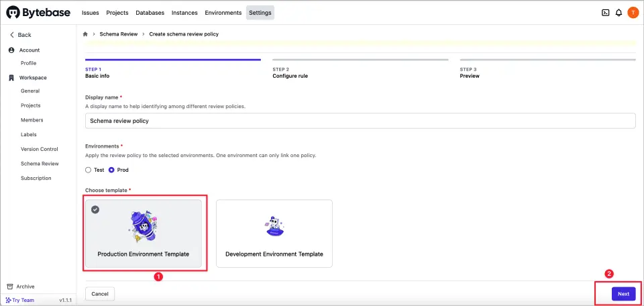Open the terminal SQL editor icon

coord(605,12)
